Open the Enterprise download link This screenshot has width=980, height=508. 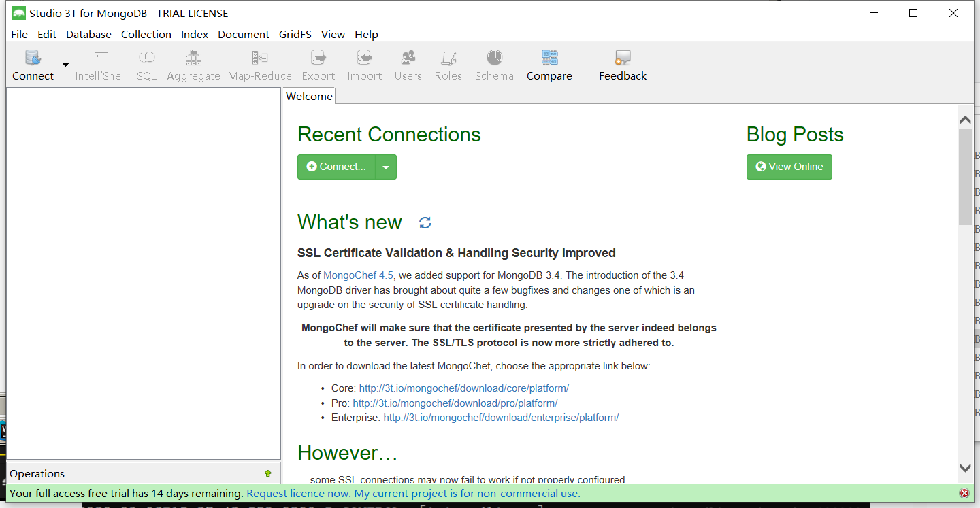502,418
